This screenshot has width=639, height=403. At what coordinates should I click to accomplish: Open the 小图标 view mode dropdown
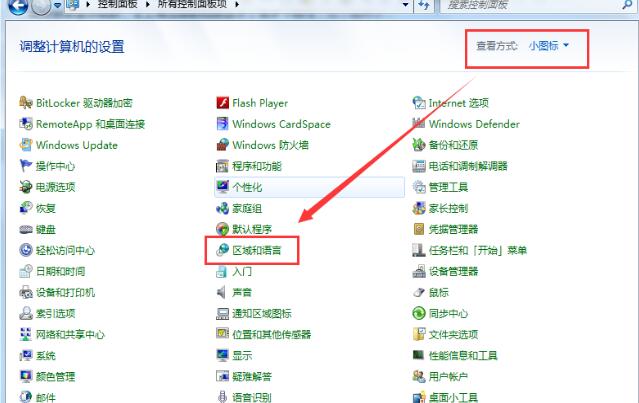548,46
